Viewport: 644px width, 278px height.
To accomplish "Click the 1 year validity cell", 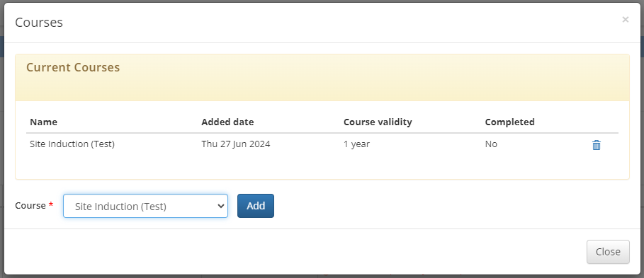I will coord(356,144).
